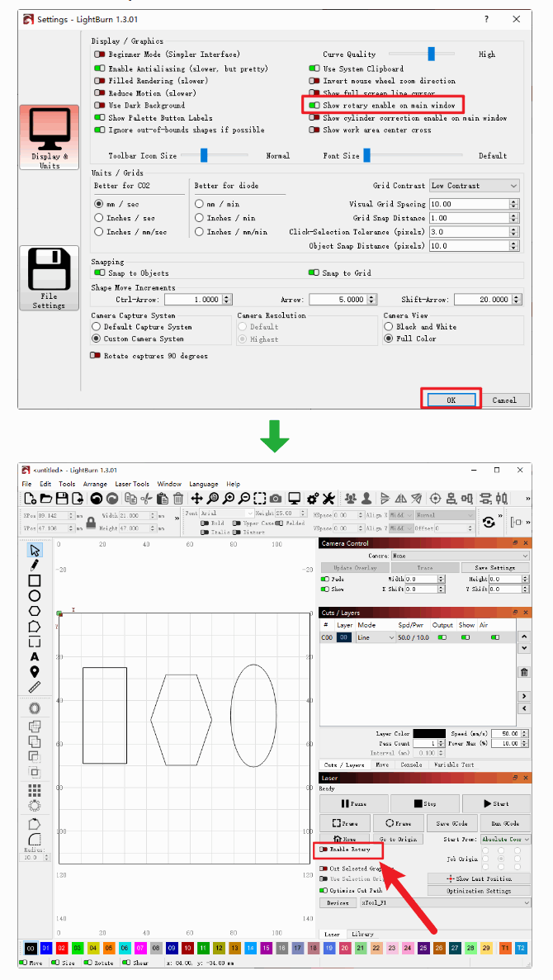Click the lock aspect ratio padlock icon
553x980 pixels.
pos(92,523)
